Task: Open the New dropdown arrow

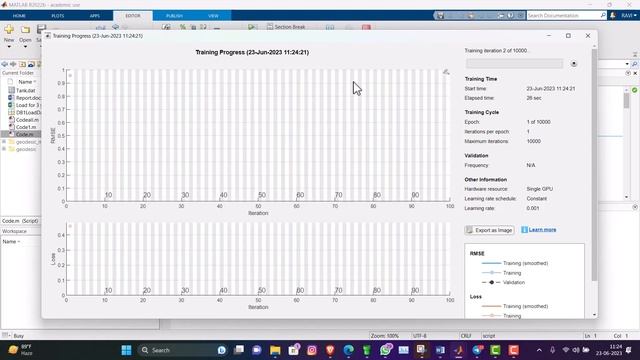Action: pos(9,47)
